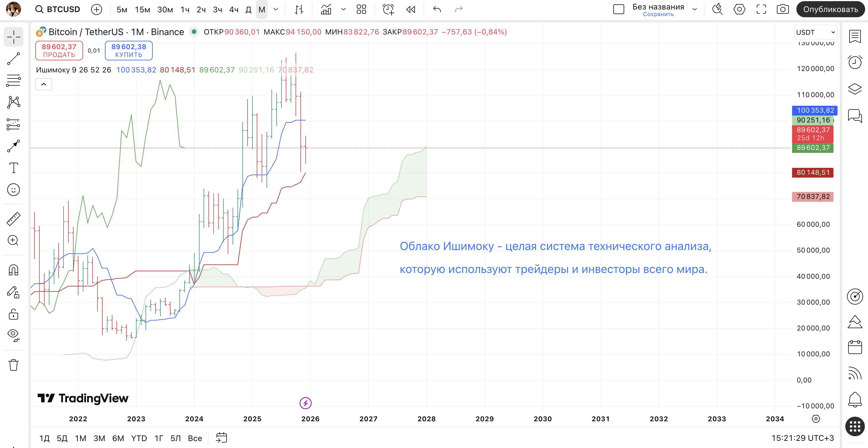Open the Indicators panel from the toolbar

[x=325, y=9]
